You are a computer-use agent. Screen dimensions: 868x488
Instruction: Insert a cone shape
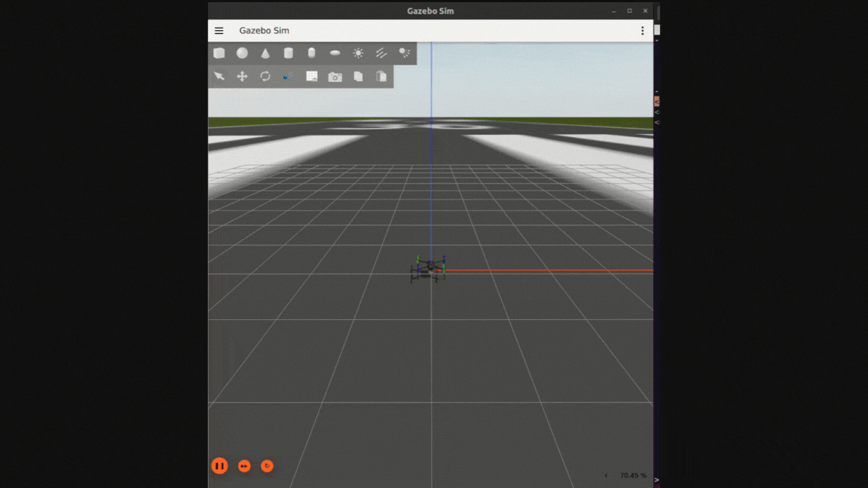265,53
